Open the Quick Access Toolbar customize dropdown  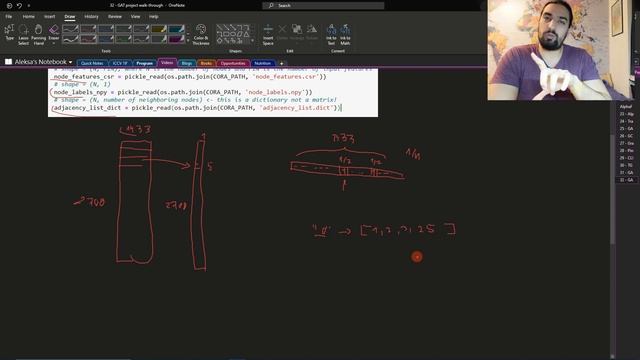pos(29,6)
